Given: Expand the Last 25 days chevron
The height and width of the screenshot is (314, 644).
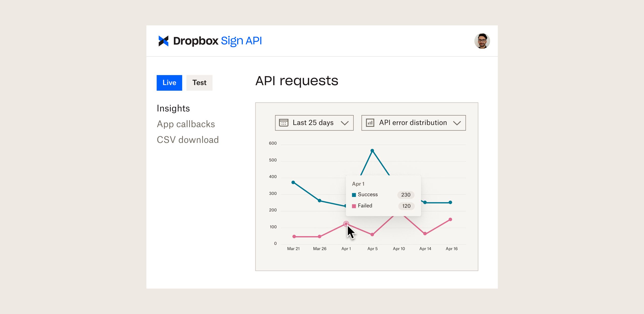Looking at the screenshot, I should point(344,123).
